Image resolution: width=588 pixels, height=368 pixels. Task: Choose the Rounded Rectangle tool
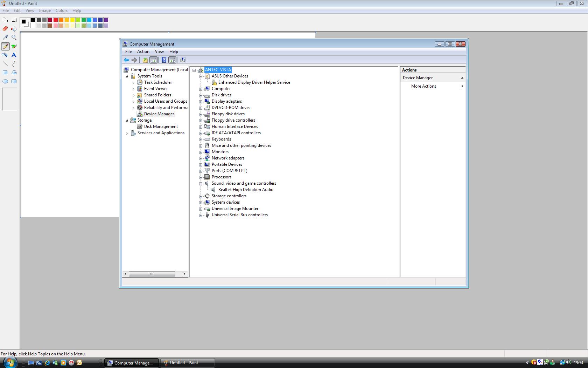14,81
